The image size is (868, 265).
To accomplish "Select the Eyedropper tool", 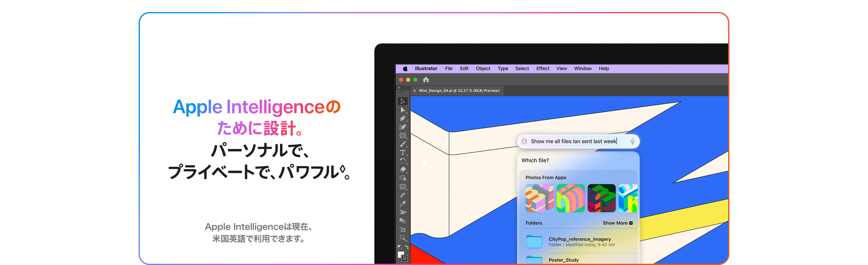I will (402, 204).
